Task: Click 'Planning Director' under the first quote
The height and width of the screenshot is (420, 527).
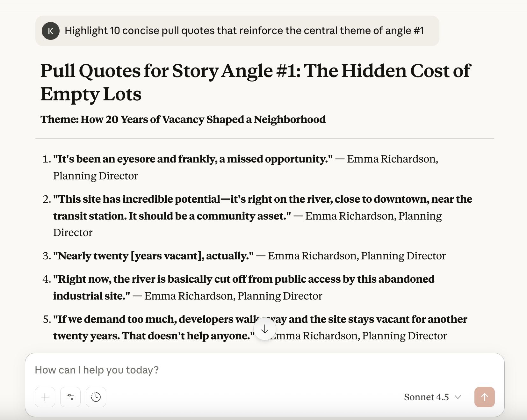Action: click(x=95, y=176)
